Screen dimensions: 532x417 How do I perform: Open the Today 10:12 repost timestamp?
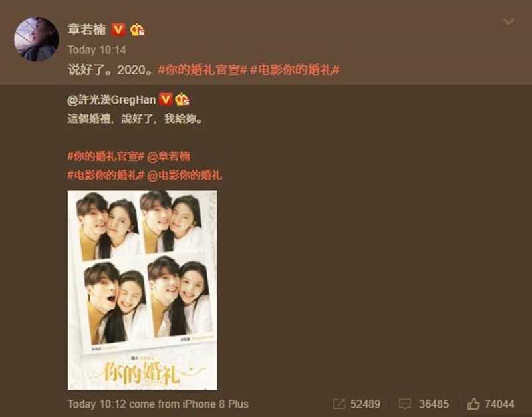click(x=96, y=404)
